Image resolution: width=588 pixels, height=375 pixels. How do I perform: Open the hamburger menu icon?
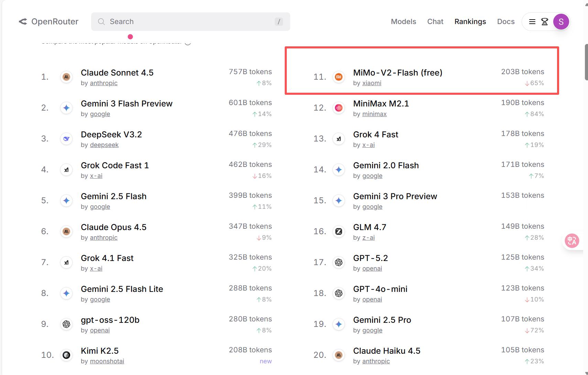532,22
